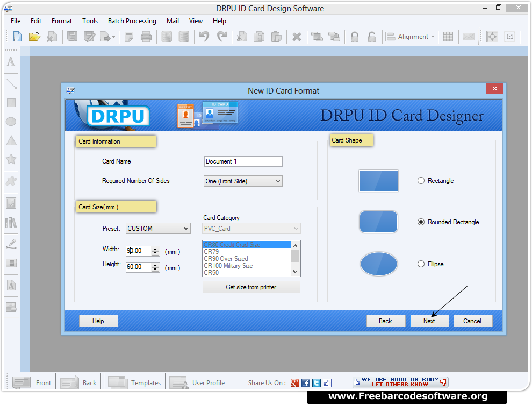Screen dimensions: 532x404
Task: Select the Signature pen tool in sidebar
Action: pyautogui.click(x=11, y=243)
